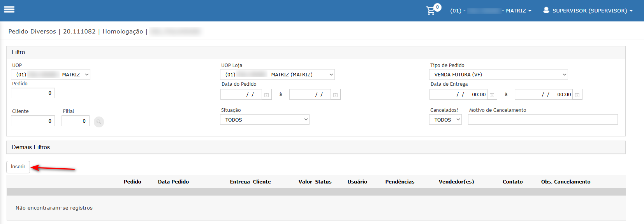
Task: Expand the UOP Loja dropdown
Action: pos(277,74)
